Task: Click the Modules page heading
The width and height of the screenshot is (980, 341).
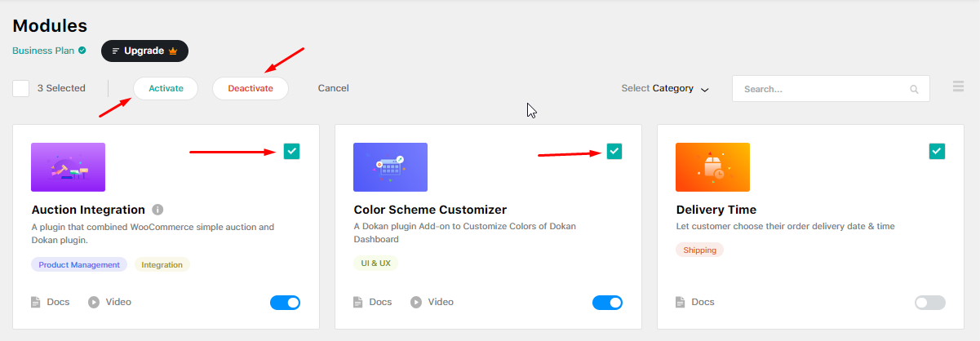Action: click(x=50, y=26)
